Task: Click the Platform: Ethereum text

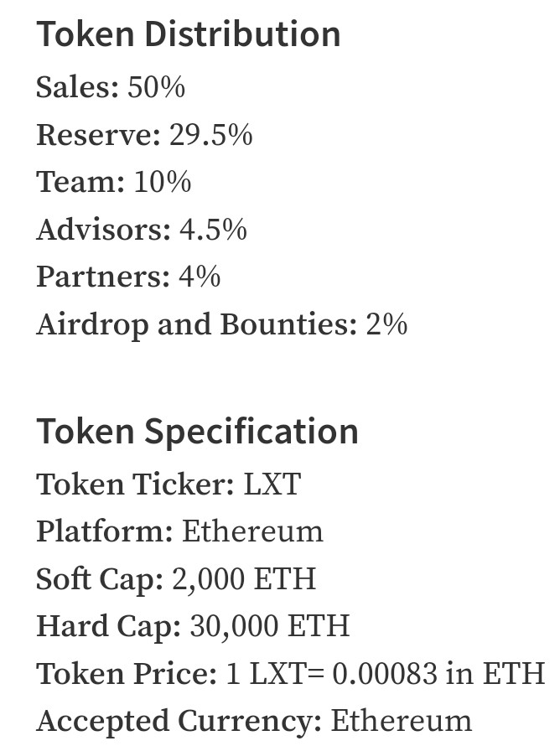Action: (x=180, y=531)
